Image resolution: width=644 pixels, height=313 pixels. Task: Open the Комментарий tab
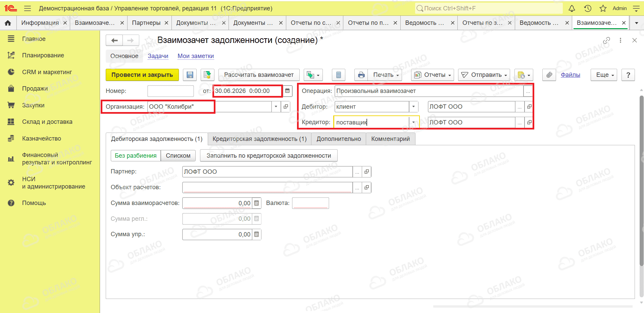391,139
